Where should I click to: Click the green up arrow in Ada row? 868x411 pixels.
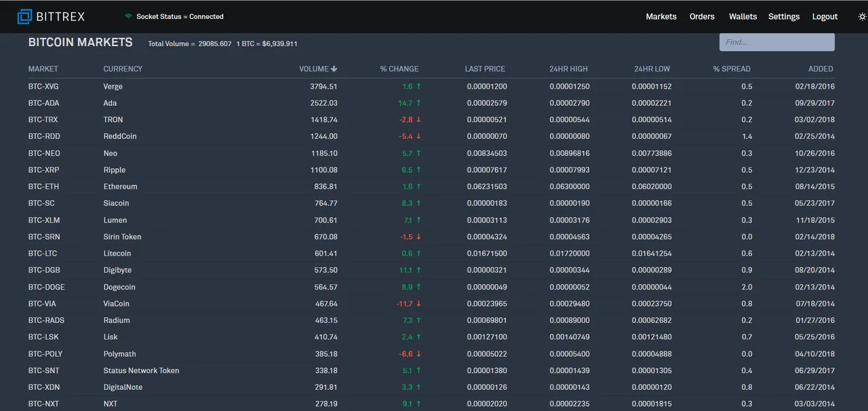(418, 103)
